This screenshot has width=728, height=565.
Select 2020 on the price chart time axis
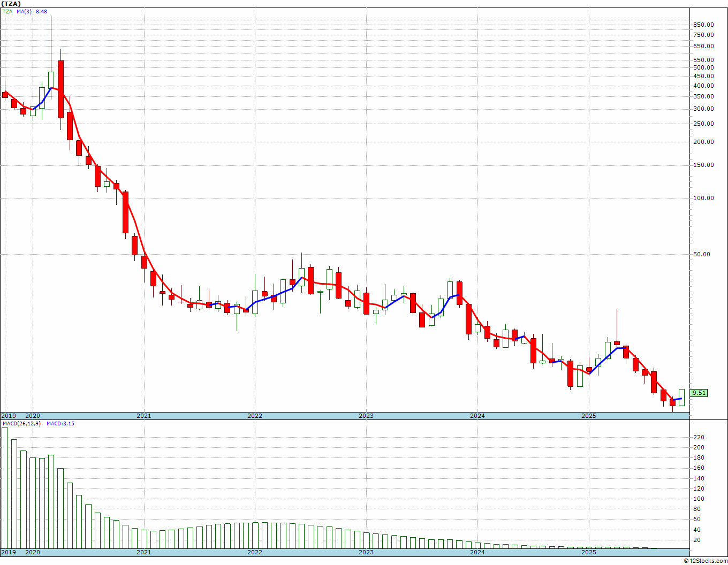pos(33,416)
